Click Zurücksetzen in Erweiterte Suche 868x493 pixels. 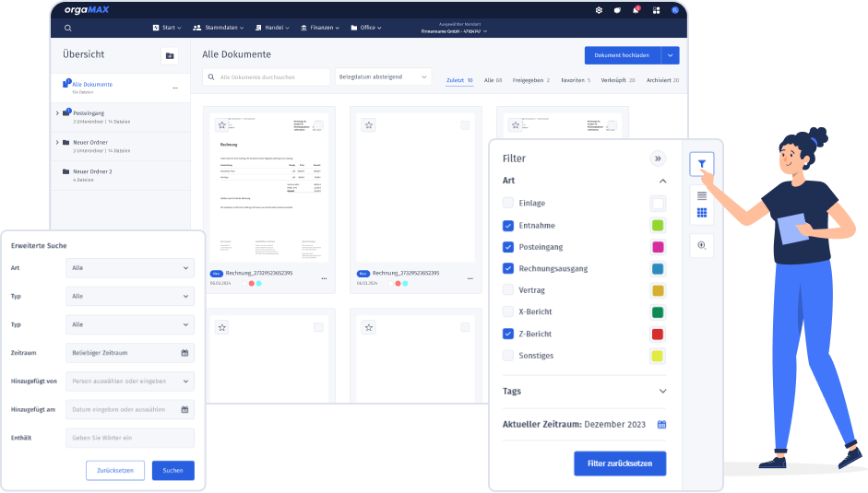click(115, 470)
